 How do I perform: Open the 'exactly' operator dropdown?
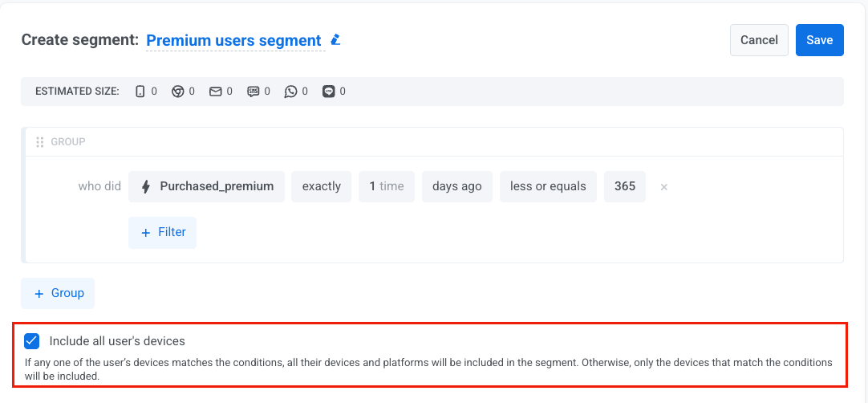coord(321,186)
